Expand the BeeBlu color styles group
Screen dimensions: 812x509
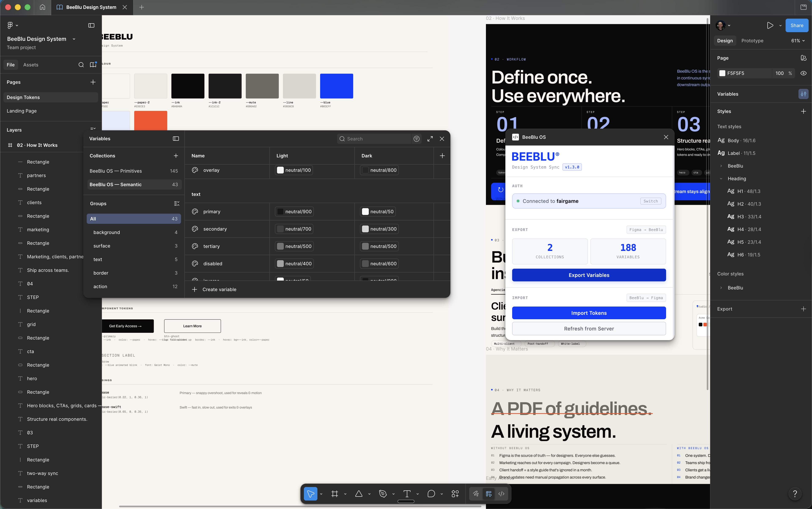pyautogui.click(x=721, y=288)
